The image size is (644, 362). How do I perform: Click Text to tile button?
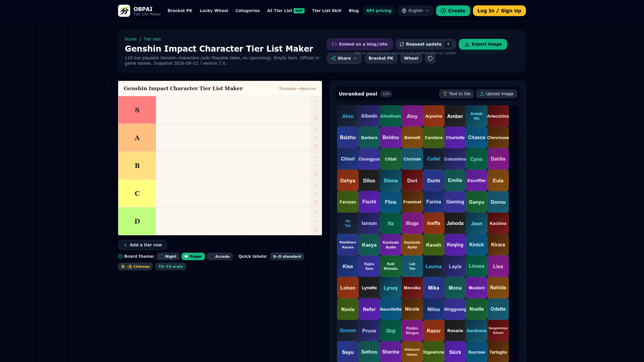tap(457, 94)
